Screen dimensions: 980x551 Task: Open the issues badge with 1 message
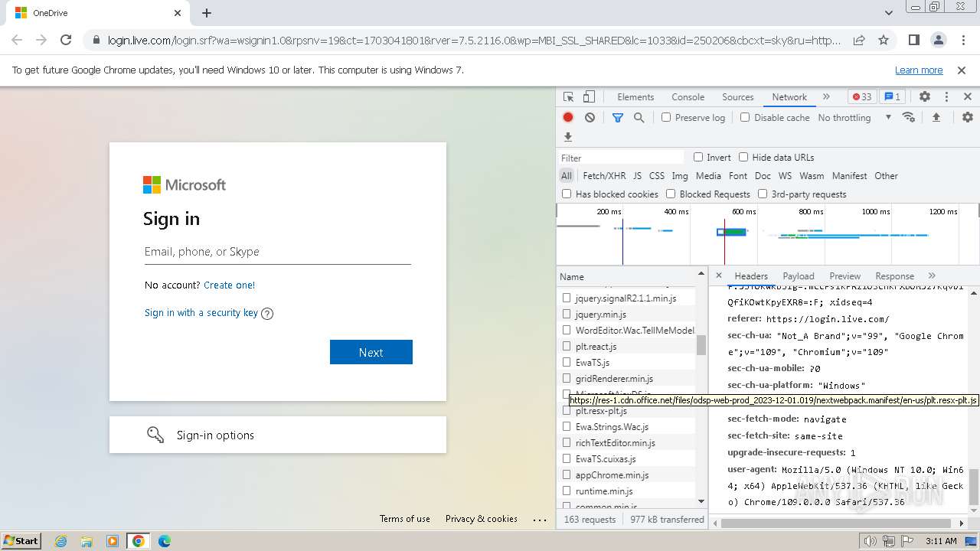(892, 97)
